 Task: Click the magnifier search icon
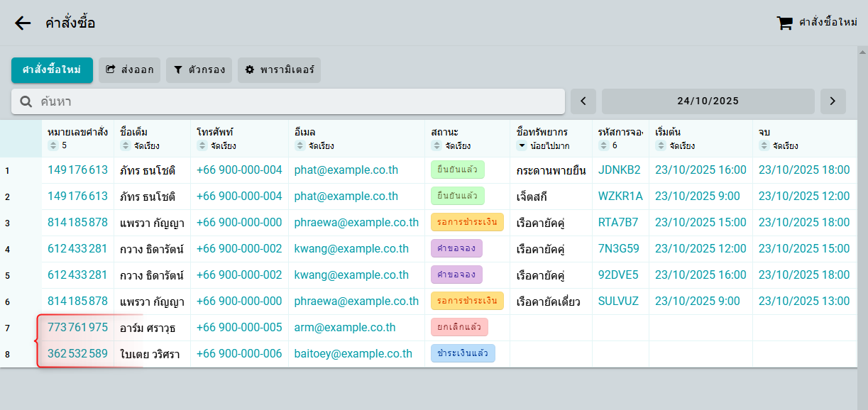[26, 101]
